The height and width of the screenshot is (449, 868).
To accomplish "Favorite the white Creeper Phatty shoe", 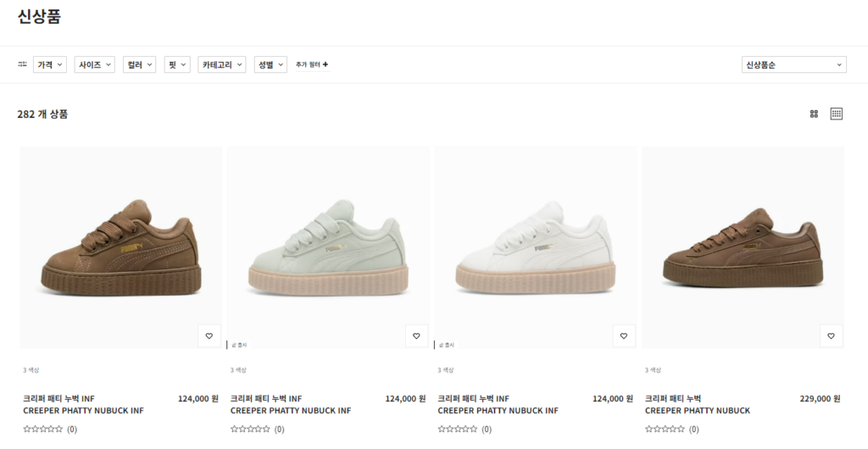I will click(x=624, y=335).
